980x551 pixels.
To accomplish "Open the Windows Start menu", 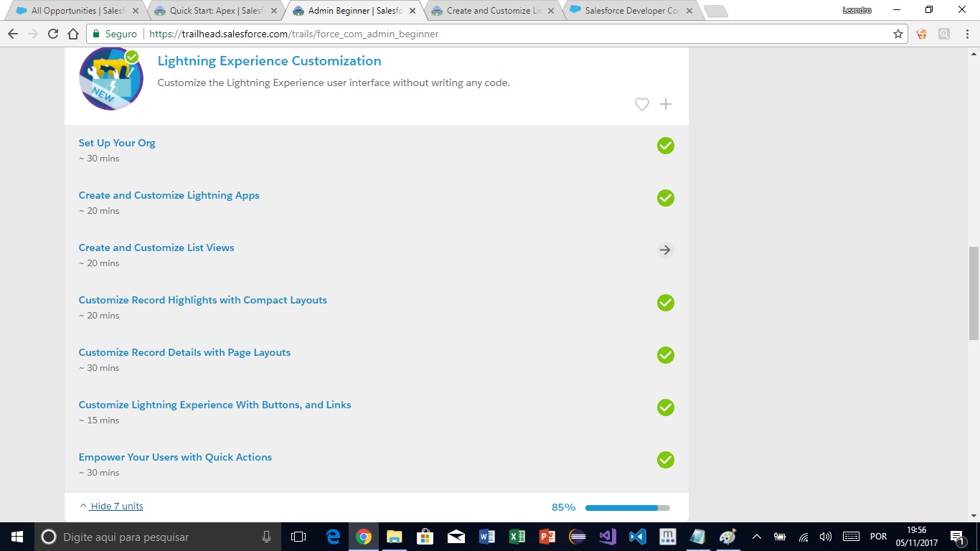I will (17, 537).
